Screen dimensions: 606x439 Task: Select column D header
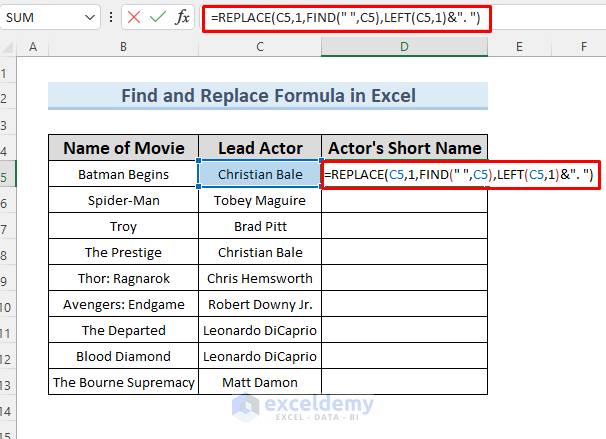pos(404,47)
